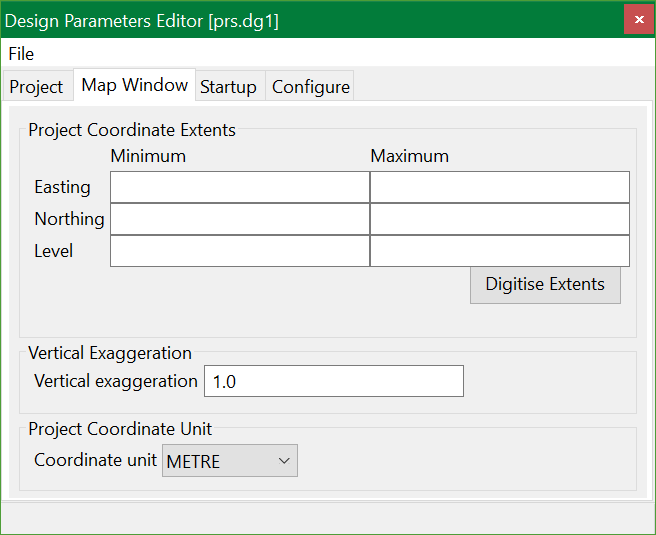The width and height of the screenshot is (656, 535).
Task: Select the Maximum Level field
Action: (x=500, y=251)
